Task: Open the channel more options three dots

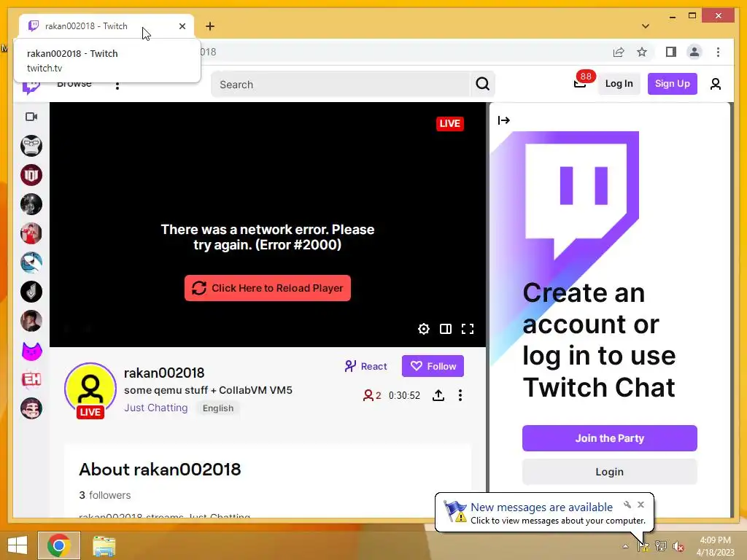Action: point(460,395)
